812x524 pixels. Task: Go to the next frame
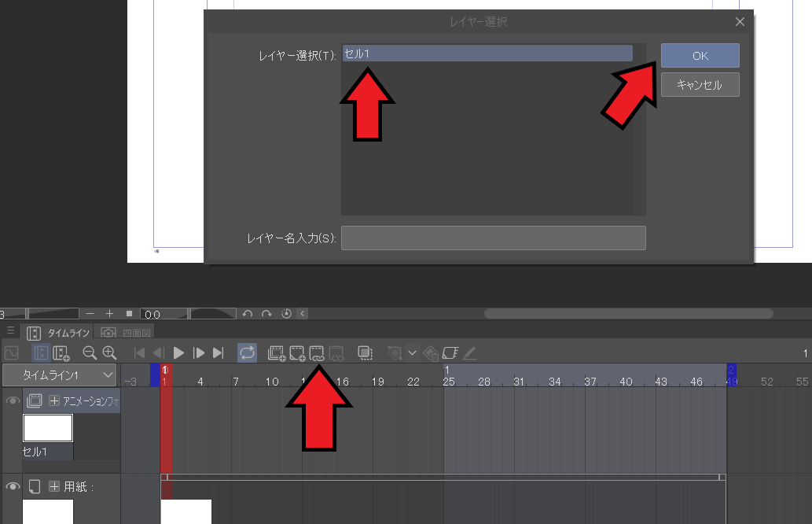[199, 353]
